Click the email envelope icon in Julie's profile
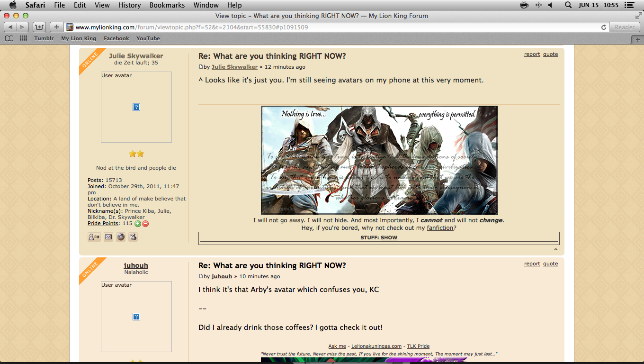Image resolution: width=644 pixels, height=364 pixels. point(108,237)
